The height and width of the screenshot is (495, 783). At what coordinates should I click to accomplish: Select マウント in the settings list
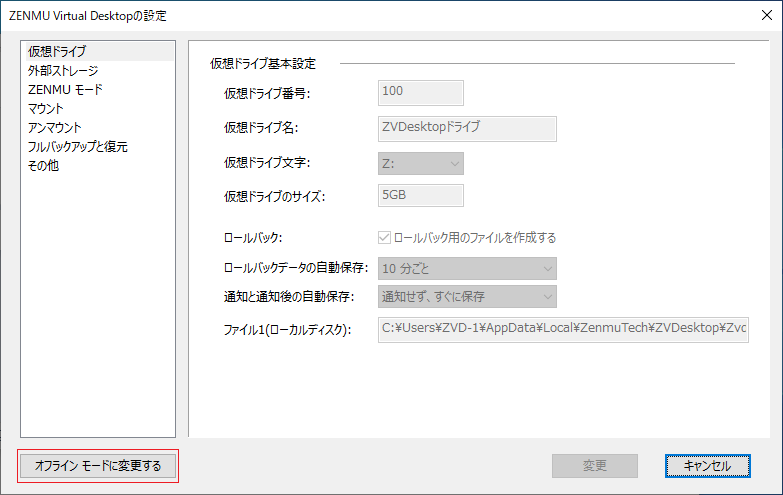click(45, 108)
